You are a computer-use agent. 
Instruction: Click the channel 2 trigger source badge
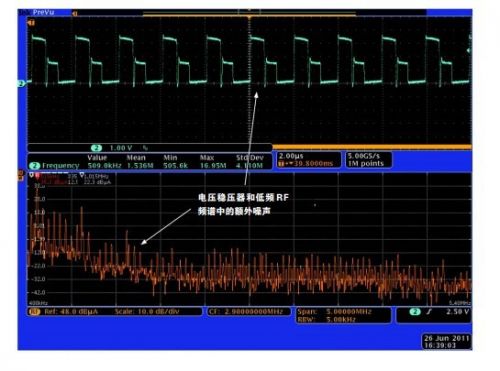tap(415, 312)
